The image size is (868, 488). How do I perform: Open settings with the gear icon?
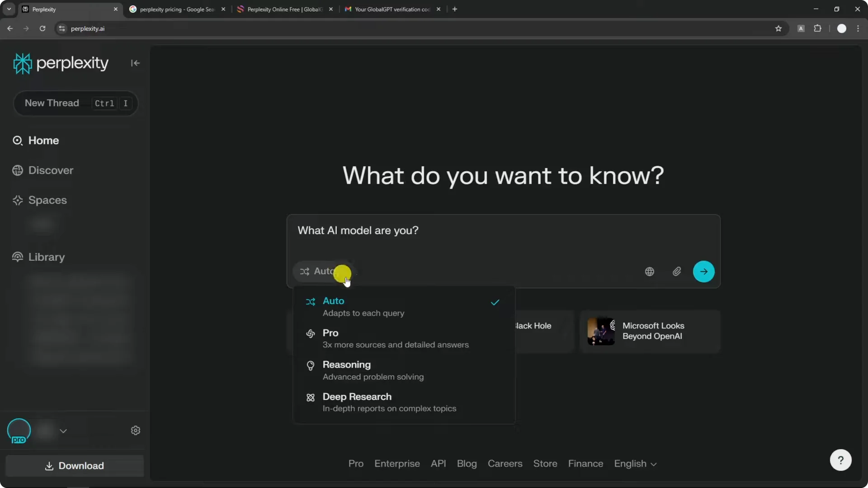tap(135, 431)
